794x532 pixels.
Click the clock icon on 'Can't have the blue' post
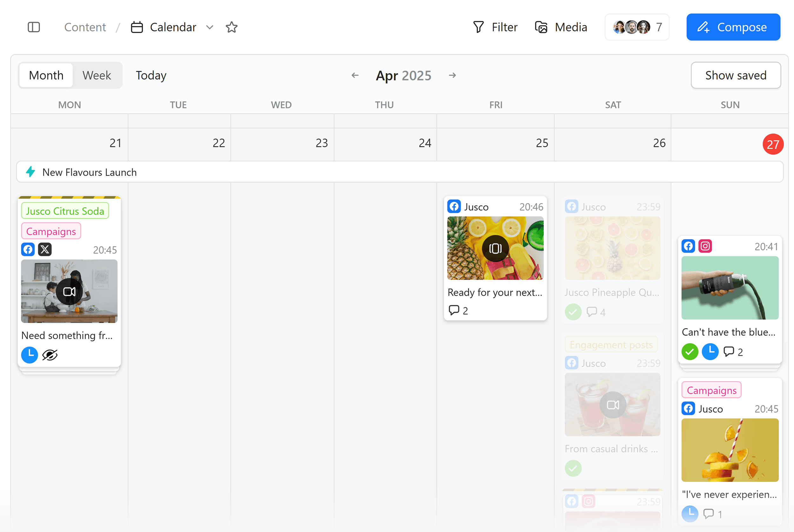click(710, 352)
